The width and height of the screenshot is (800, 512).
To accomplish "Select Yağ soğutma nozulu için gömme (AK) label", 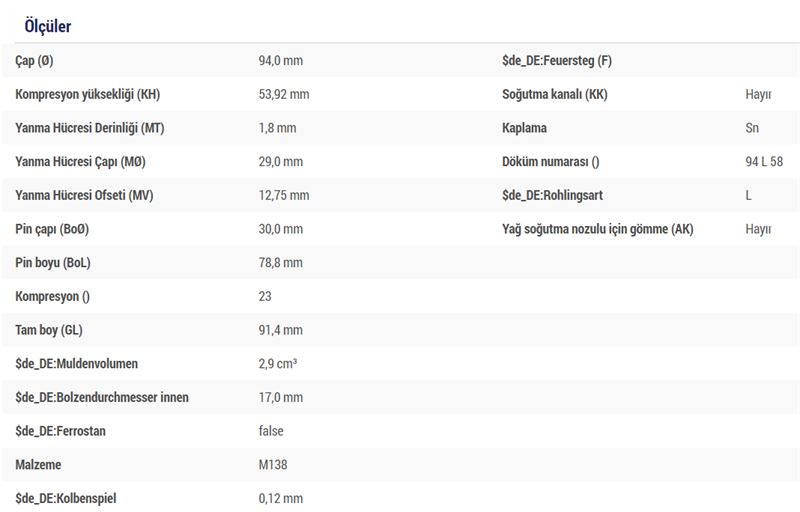I will point(597,229).
